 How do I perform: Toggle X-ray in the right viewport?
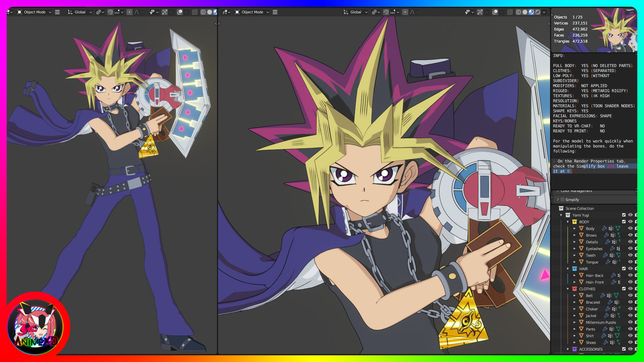[510, 12]
